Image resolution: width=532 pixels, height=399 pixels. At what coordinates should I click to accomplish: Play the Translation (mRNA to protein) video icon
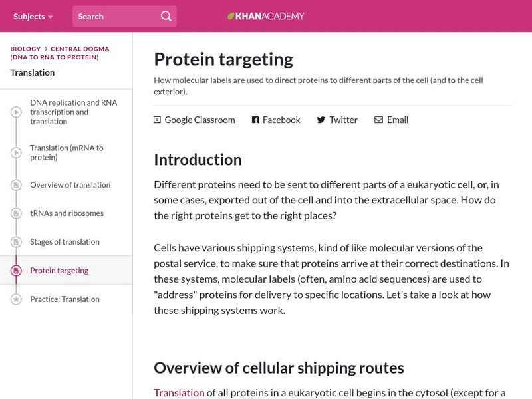15,152
